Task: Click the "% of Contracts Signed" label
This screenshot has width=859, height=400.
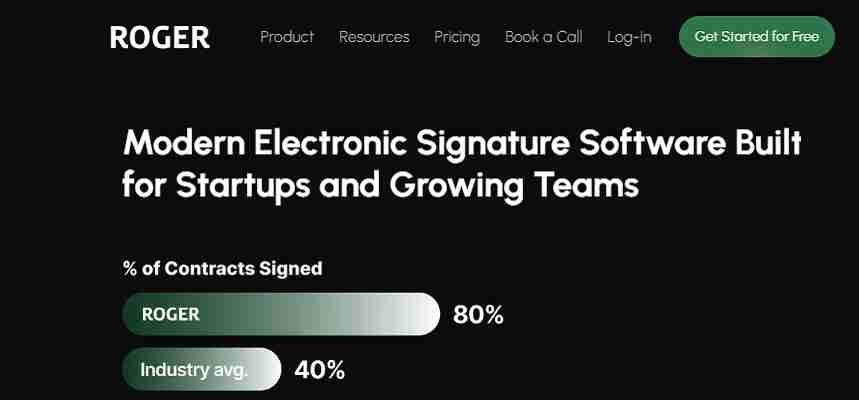Action: coord(222,268)
